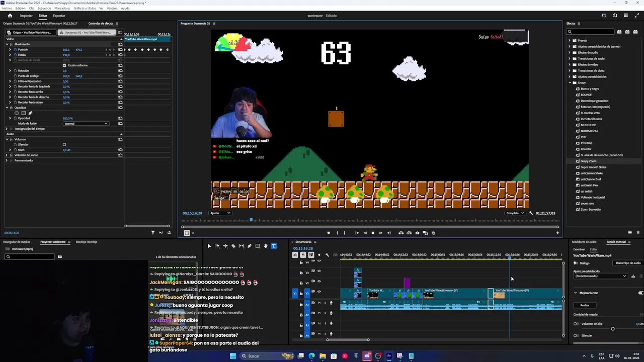Click free draw bezier mask pen
Viewport: 644px width, 362px height.
(30, 113)
